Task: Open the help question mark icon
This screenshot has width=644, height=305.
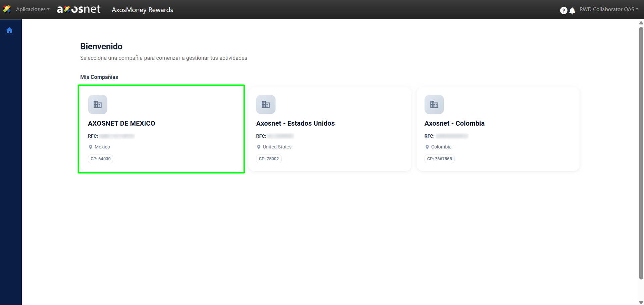Action: click(x=563, y=10)
